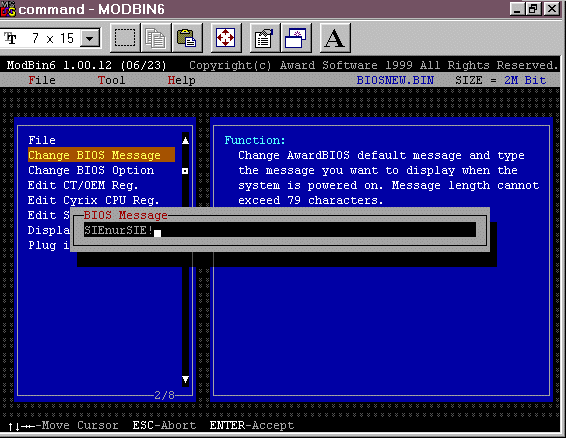Open the File menu in ModBin6
This screenshot has width=566, height=438.
(x=42, y=80)
